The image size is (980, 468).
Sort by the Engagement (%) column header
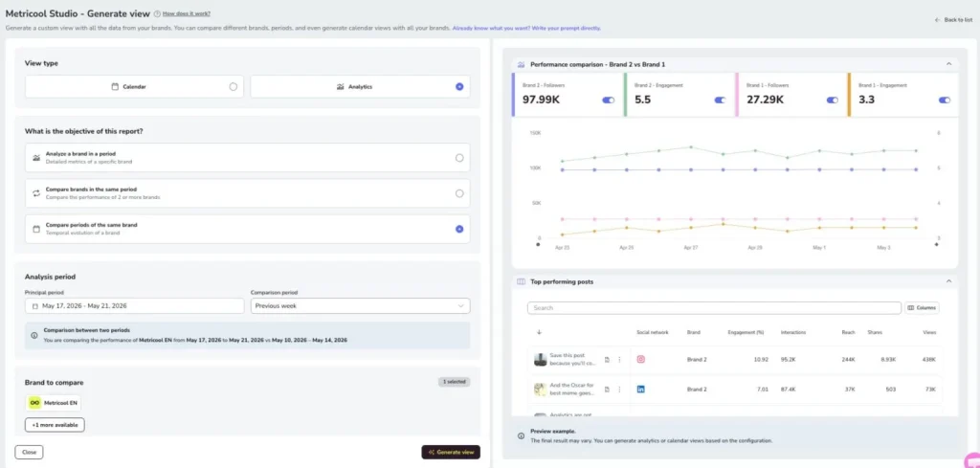[x=746, y=332]
